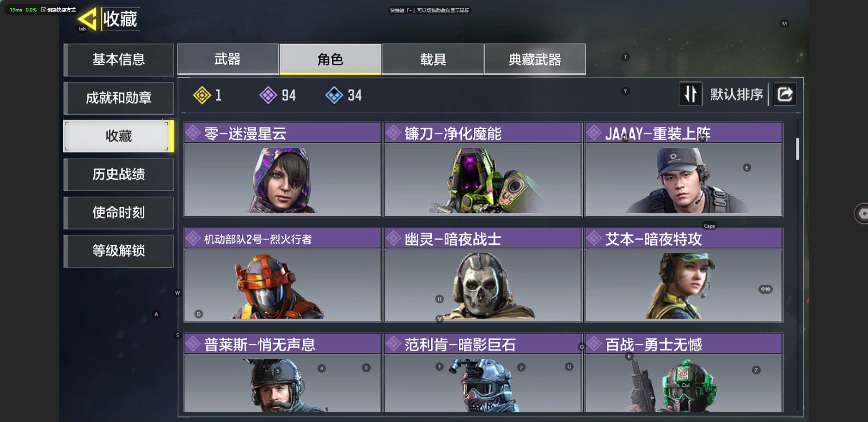This screenshot has height=422, width=868.
Task: Open the 典藏武器 tab
Action: (535, 59)
